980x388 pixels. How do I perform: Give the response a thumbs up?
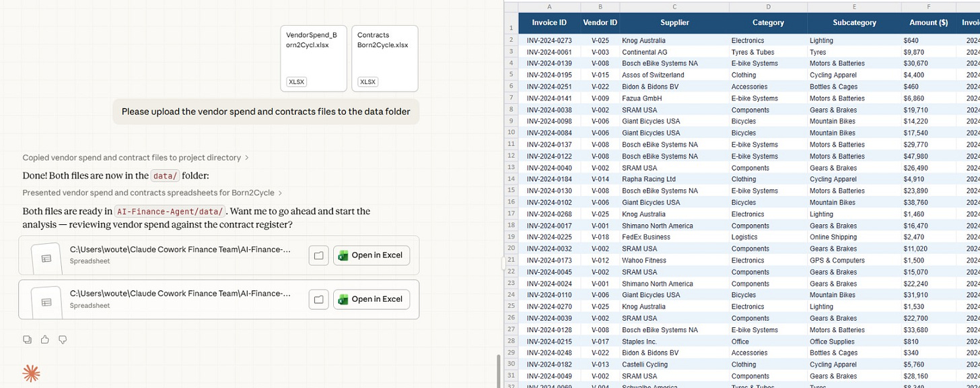click(x=44, y=339)
